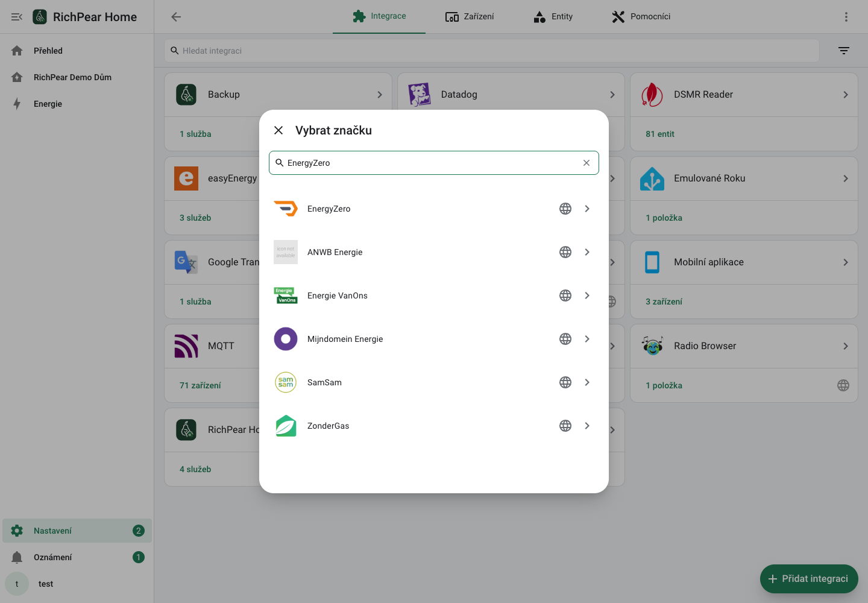Click the globe icon on Radio Browser card
The width and height of the screenshot is (868, 603).
pyautogui.click(x=843, y=385)
